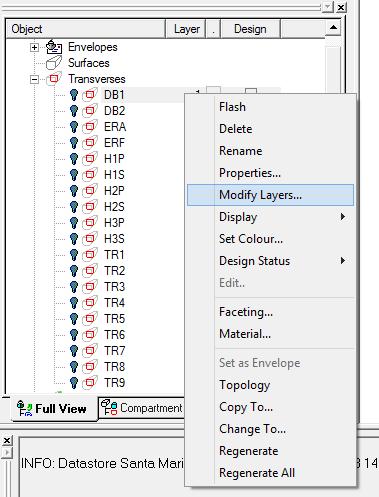Click the red surface icon beside H3S
This screenshot has height=497, width=379.
point(90,239)
